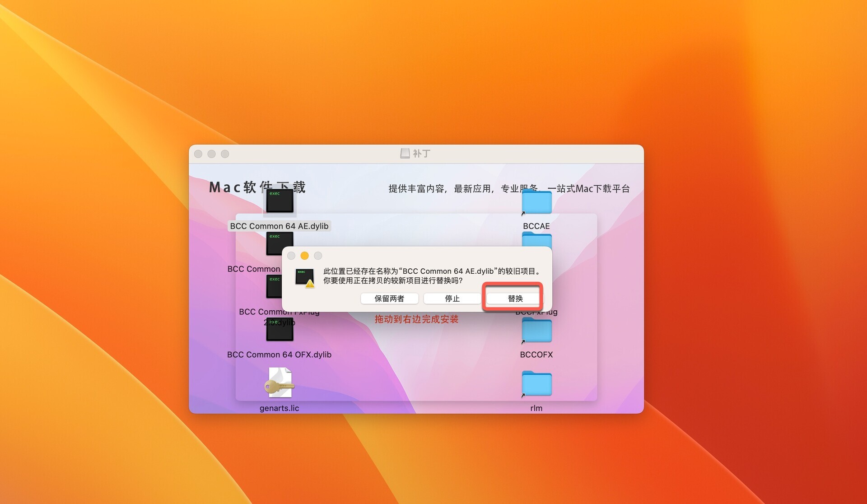Select the genarts.lic license key icon
Screen dimensions: 867x504
(x=280, y=382)
